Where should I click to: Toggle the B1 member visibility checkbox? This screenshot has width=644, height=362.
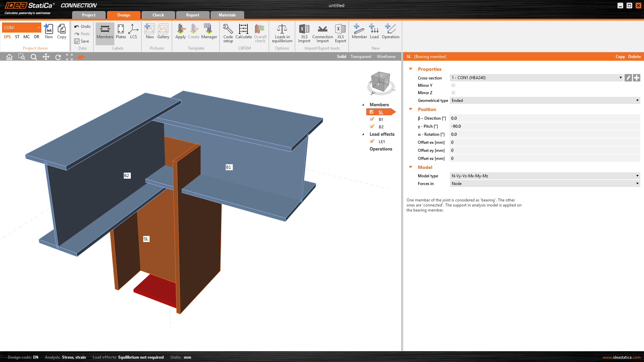372,119
